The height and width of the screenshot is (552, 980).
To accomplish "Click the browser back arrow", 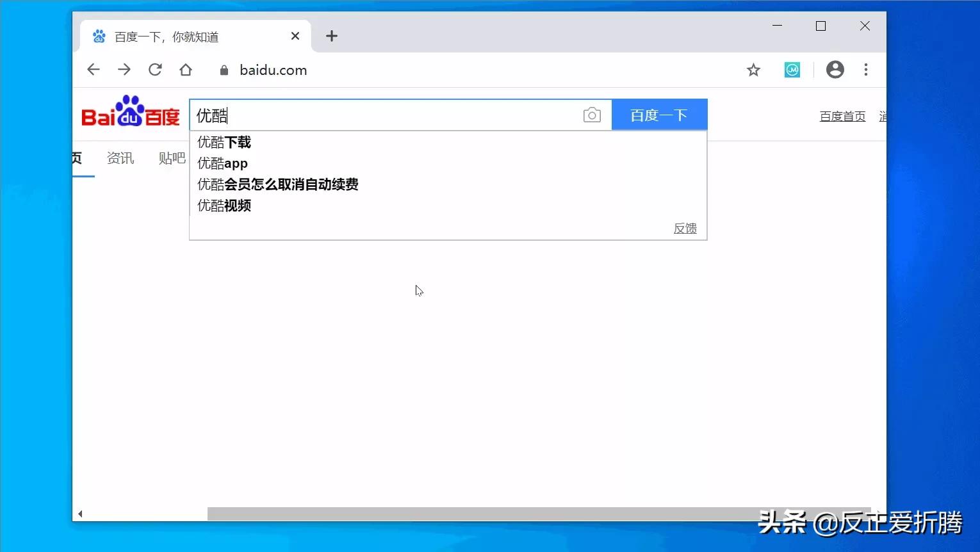I will pyautogui.click(x=94, y=70).
